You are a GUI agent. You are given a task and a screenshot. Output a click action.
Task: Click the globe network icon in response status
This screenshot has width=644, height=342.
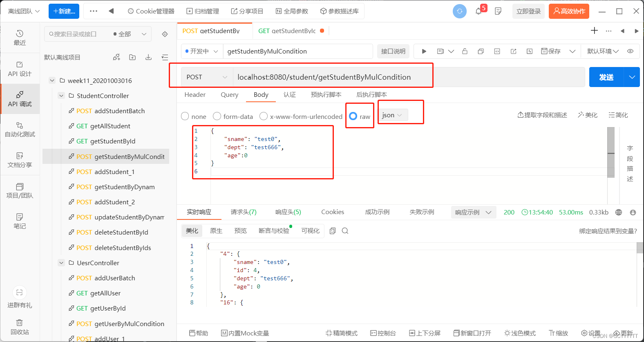(x=619, y=212)
